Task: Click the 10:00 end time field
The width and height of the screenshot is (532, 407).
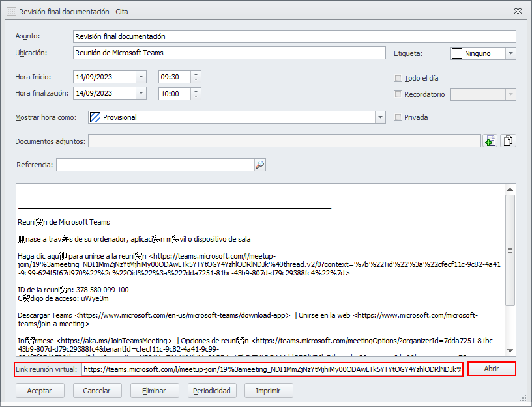Action: [x=175, y=94]
